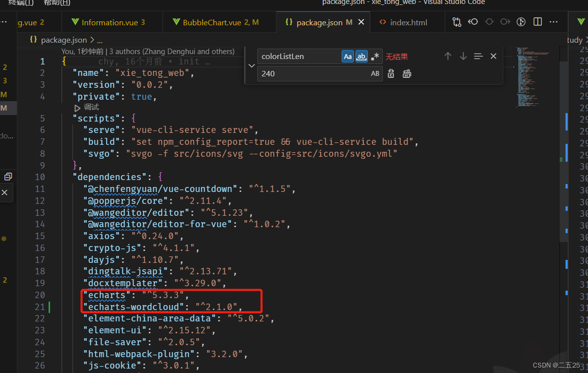Viewport: 588px width, 373px height.
Task: Toggle Match Case in find widget
Action: (348, 56)
